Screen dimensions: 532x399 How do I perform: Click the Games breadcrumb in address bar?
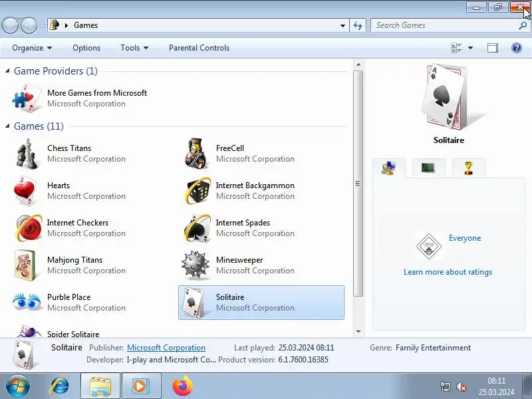(x=86, y=25)
